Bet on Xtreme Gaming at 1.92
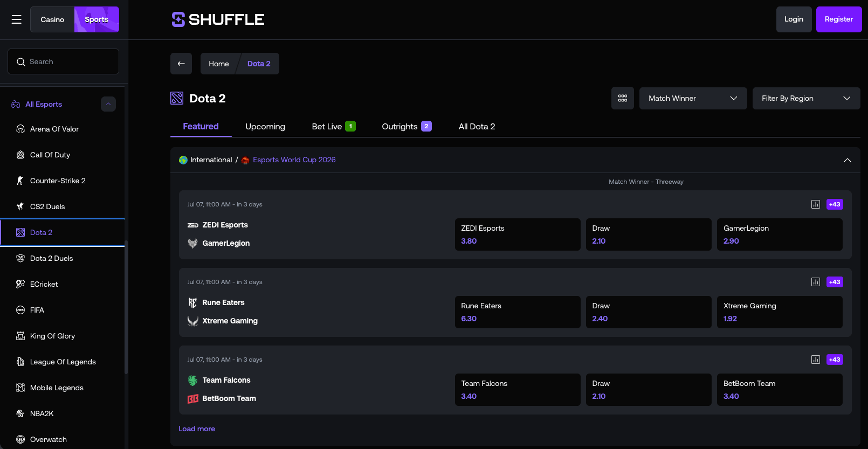The height and width of the screenshot is (449, 868). pyautogui.click(x=780, y=312)
